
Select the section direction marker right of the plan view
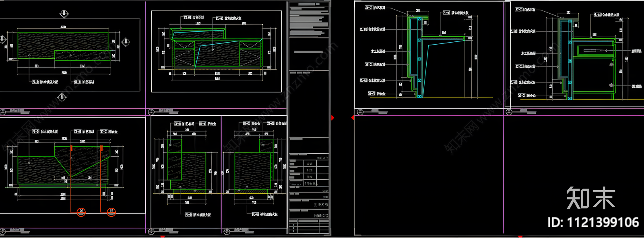pyautogui.click(x=125, y=41)
